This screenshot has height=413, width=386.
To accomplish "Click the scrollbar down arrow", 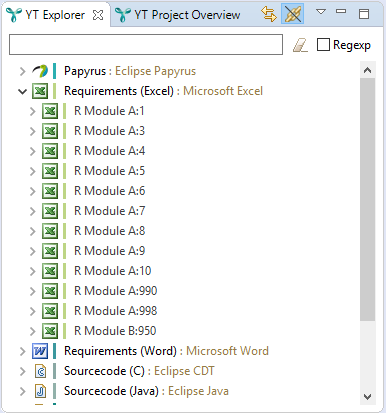I will (367, 397).
